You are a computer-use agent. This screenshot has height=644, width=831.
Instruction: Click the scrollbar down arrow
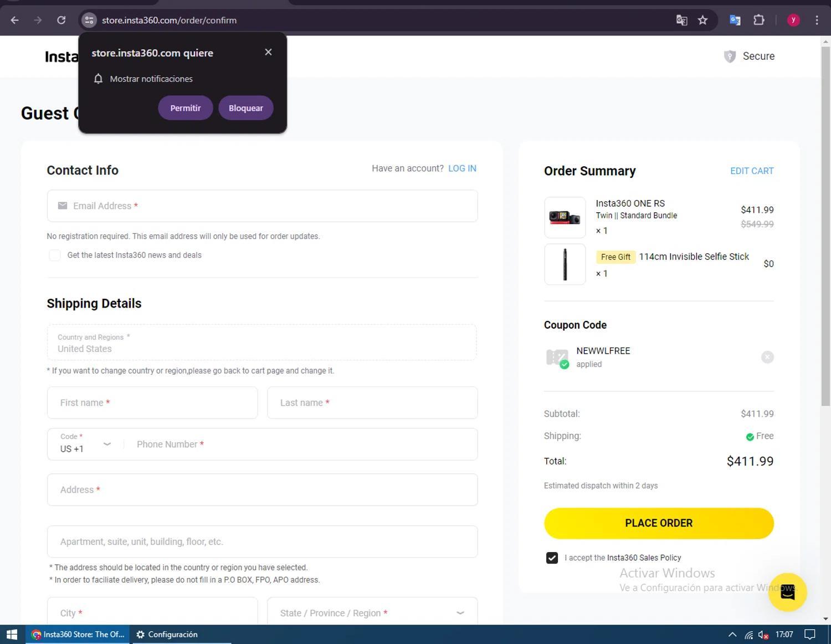click(825, 619)
